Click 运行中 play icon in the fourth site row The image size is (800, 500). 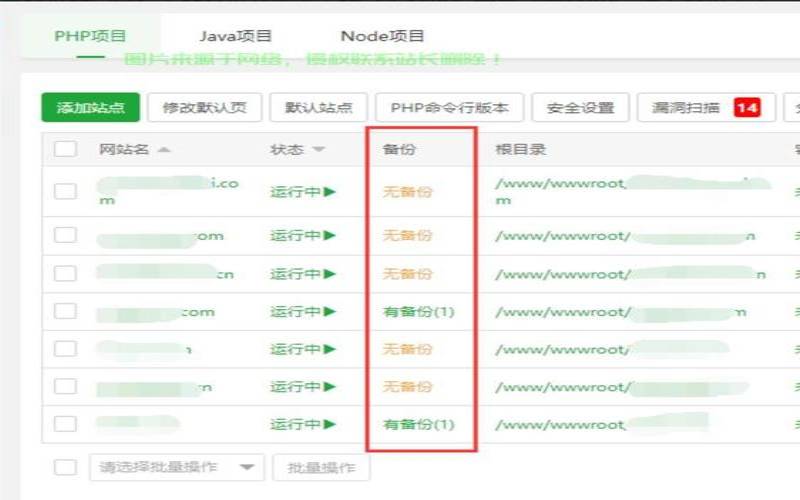[329, 311]
